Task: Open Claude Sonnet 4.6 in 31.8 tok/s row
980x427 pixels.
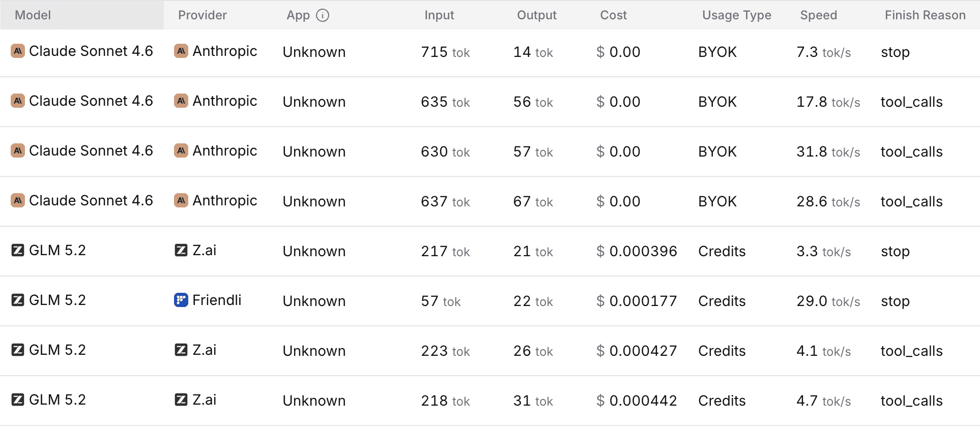Action: 91,150
